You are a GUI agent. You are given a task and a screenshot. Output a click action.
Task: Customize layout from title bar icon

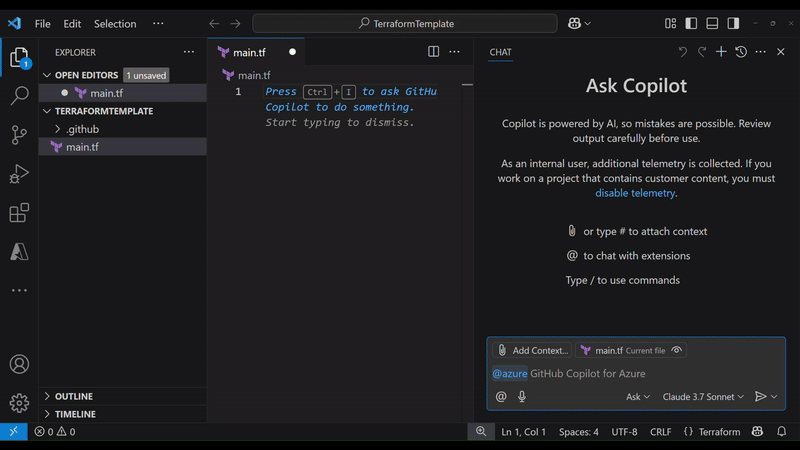click(x=670, y=23)
